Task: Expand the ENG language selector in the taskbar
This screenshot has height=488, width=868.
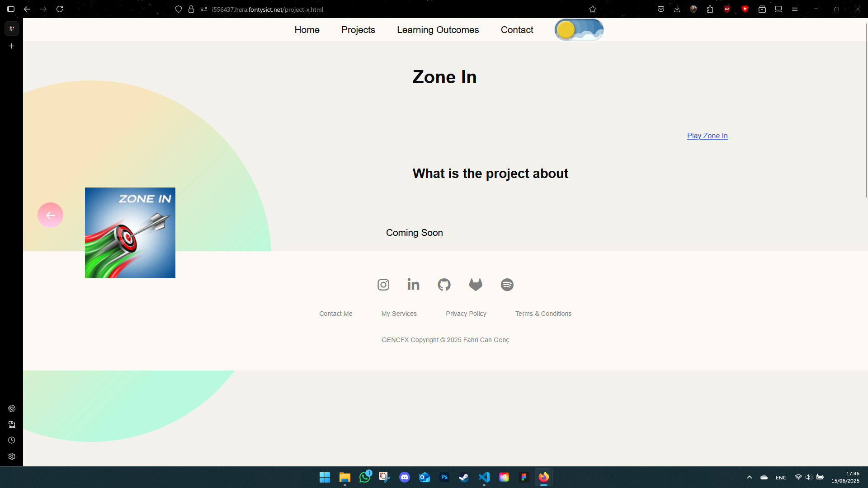Action: (x=781, y=477)
